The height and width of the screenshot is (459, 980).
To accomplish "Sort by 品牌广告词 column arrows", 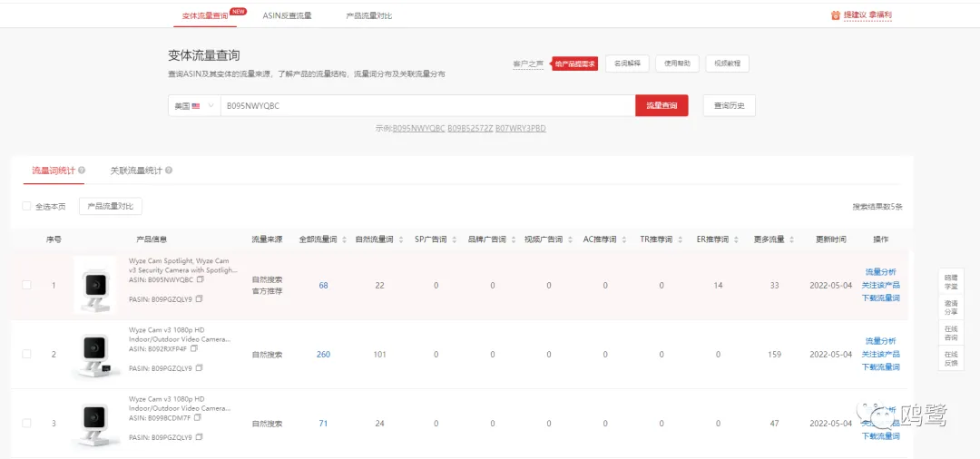I will [x=513, y=239].
